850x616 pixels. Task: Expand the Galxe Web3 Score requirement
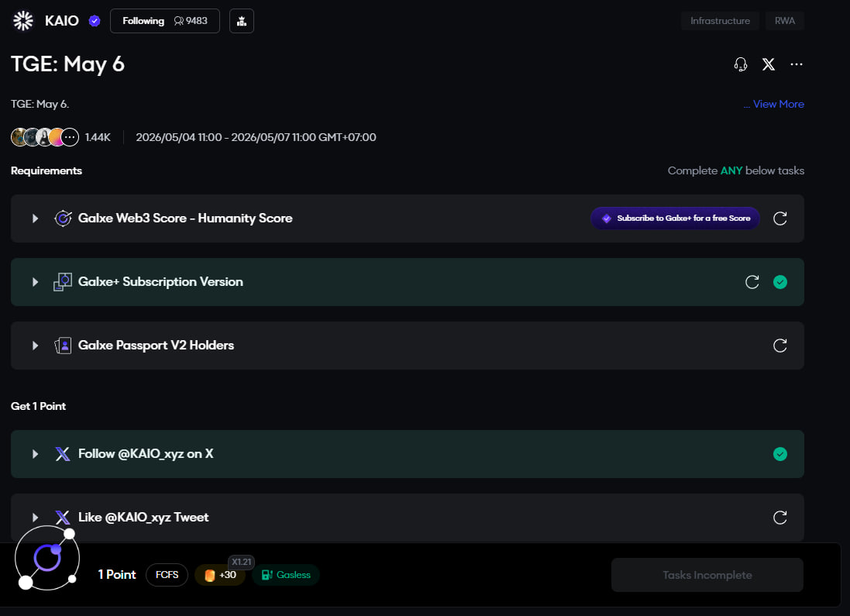click(x=35, y=219)
